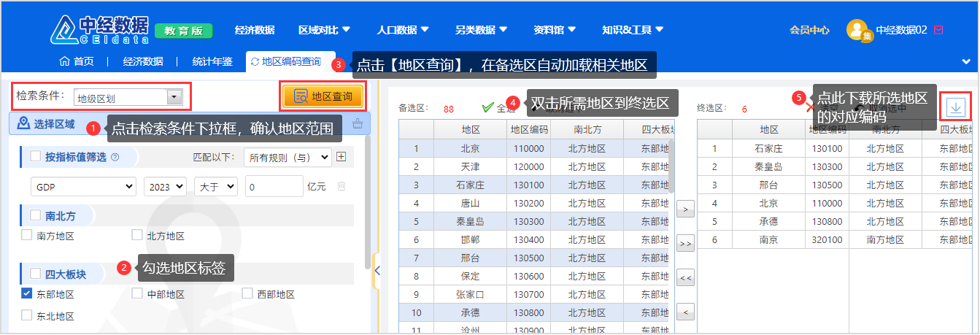Click the 地区查询 button
The height and width of the screenshot is (335, 980).
pos(323,97)
